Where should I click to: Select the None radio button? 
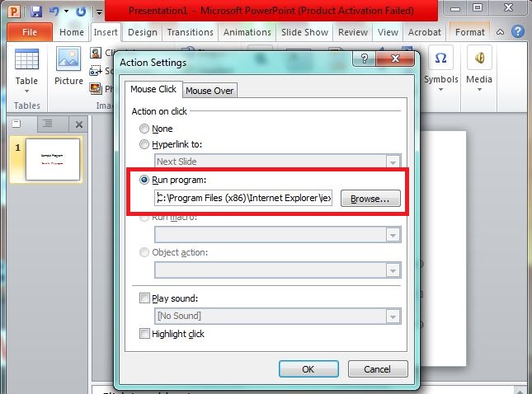[144, 129]
